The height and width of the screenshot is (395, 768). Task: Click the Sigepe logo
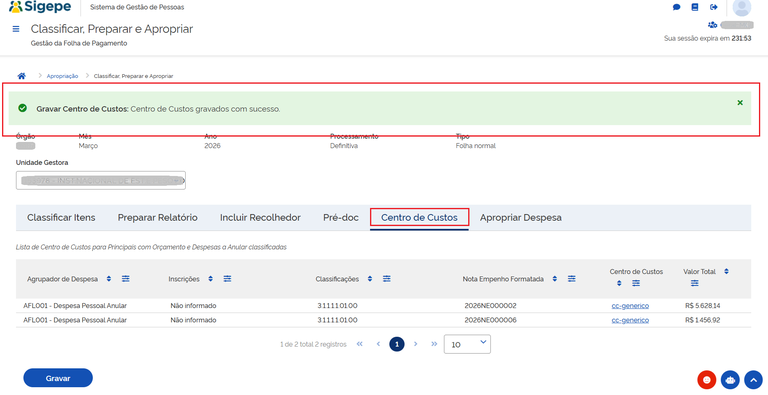[40, 7]
